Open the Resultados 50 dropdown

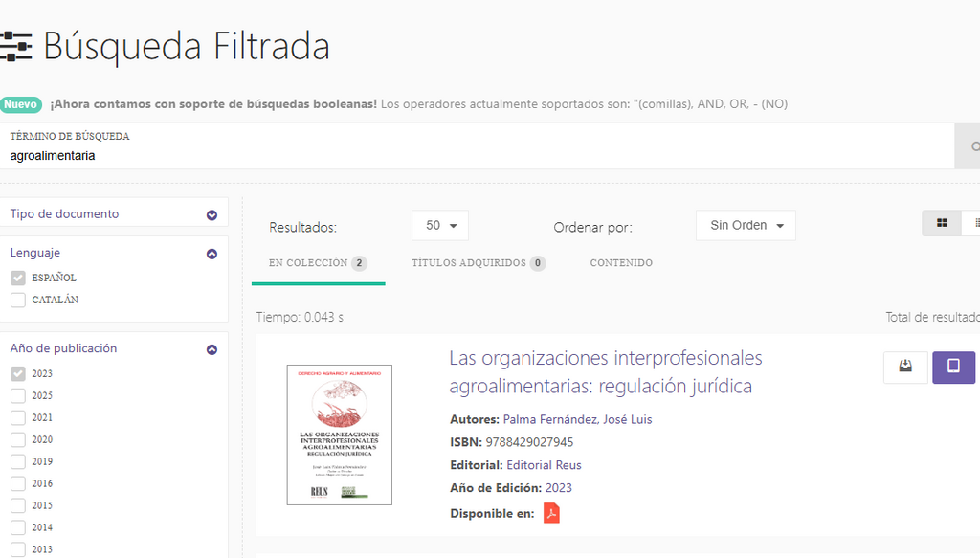pos(440,226)
